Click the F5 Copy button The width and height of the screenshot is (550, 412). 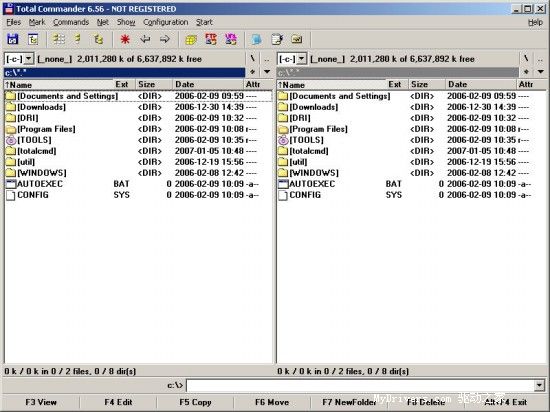tap(195, 402)
